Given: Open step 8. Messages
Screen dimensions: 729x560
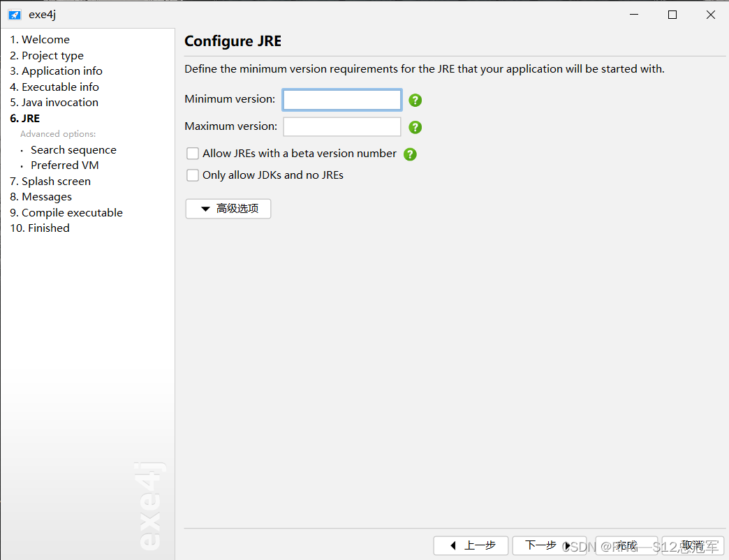Looking at the screenshot, I should click(41, 197).
